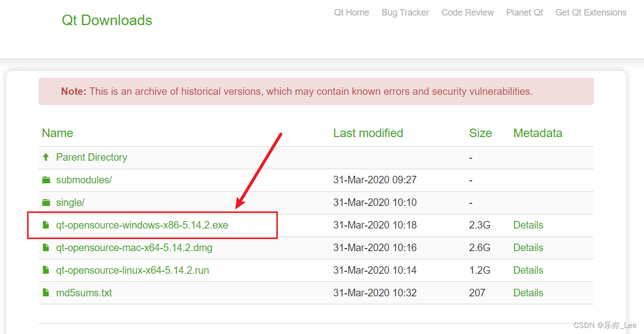Open Get Qt Extensions navigation link
This screenshot has width=644, height=334.
[x=591, y=13]
